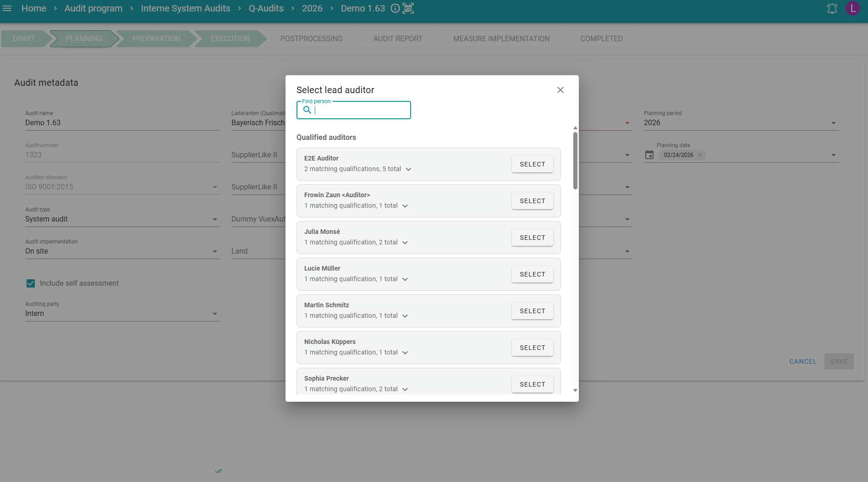Remove the 02/24/2026 date chip
This screenshot has height=482, width=868.
(x=699, y=155)
